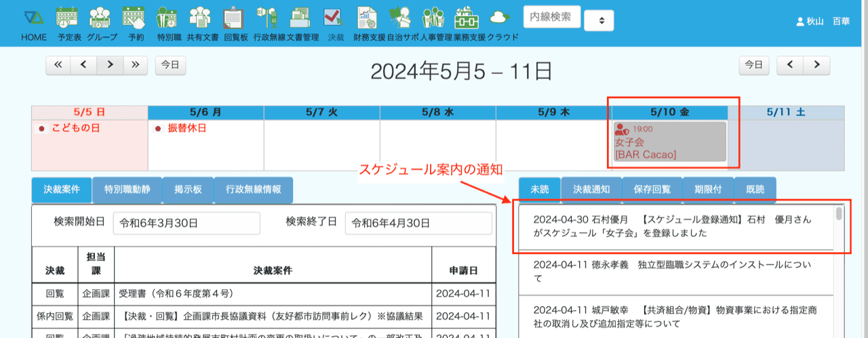Switch to the 掲示板 tab

(x=188, y=190)
